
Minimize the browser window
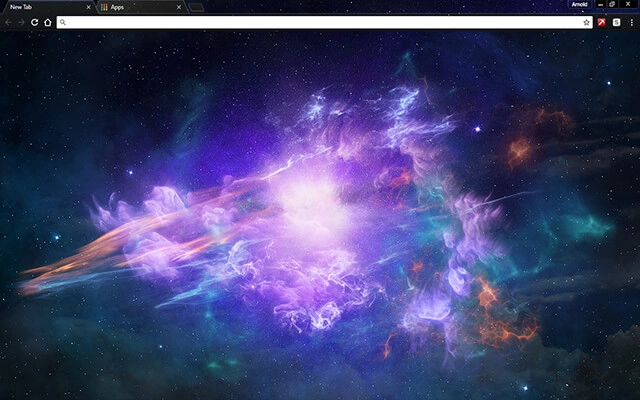tap(600, 4)
